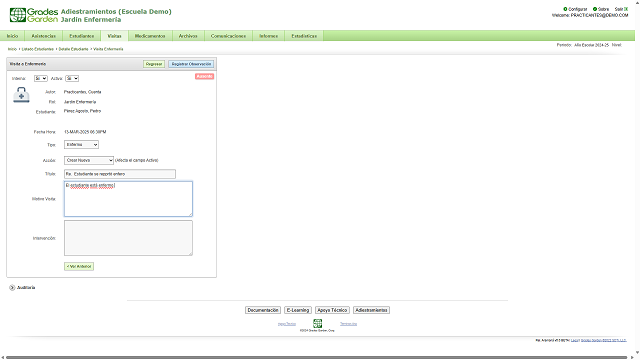This screenshot has width=640, height=360.
Task: Click the Regresar button
Action: coord(154,64)
